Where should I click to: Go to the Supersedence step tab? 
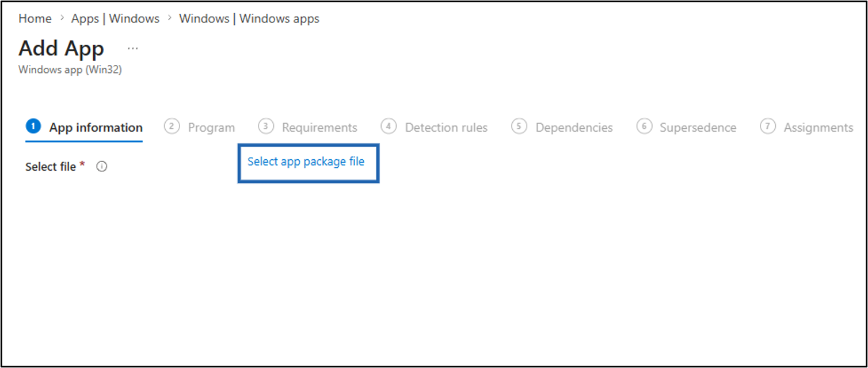coord(687,127)
